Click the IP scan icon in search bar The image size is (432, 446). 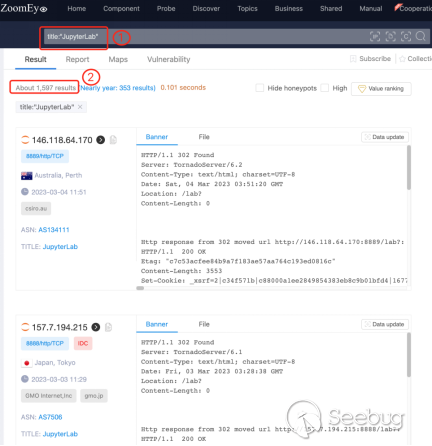coord(375,36)
